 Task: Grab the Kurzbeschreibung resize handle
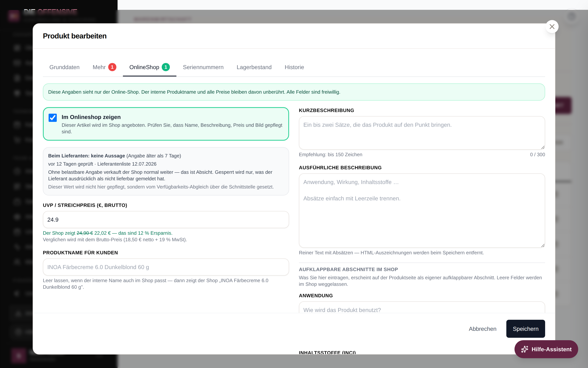pos(543,147)
